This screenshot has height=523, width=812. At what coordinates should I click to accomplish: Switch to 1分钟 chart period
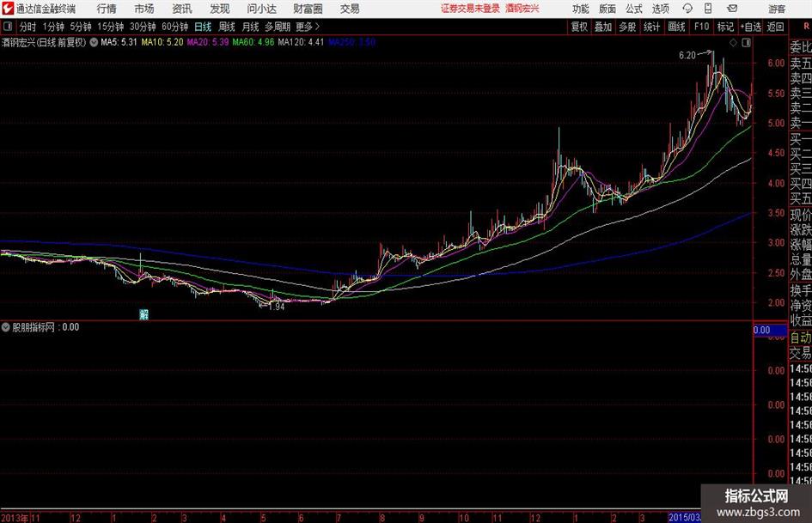pyautogui.click(x=53, y=27)
